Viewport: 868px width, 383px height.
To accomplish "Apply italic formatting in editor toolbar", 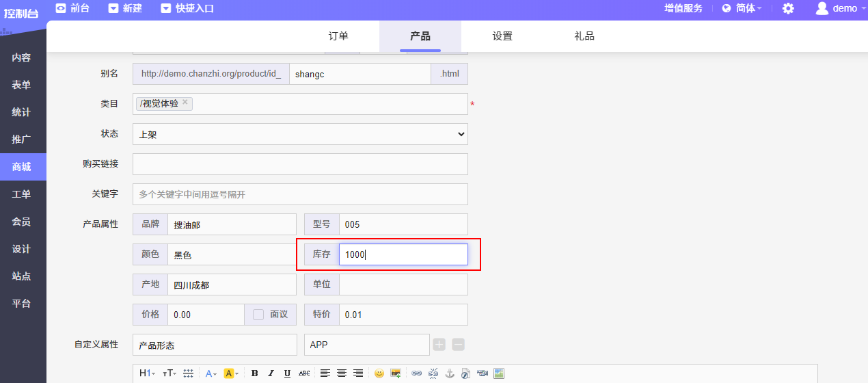I will pos(271,373).
